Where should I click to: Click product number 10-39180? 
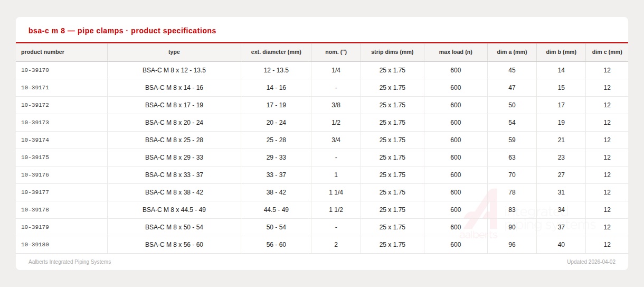tap(35, 245)
